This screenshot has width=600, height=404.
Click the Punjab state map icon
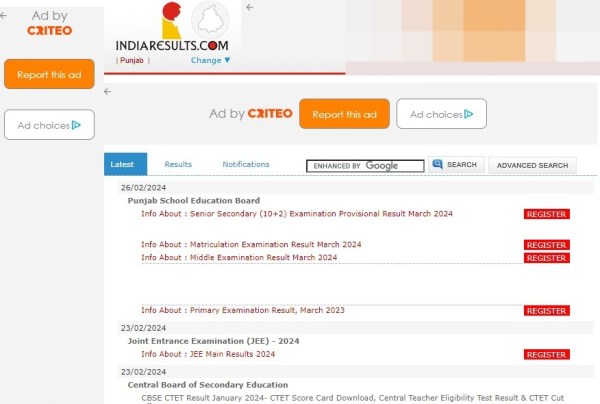[210, 19]
